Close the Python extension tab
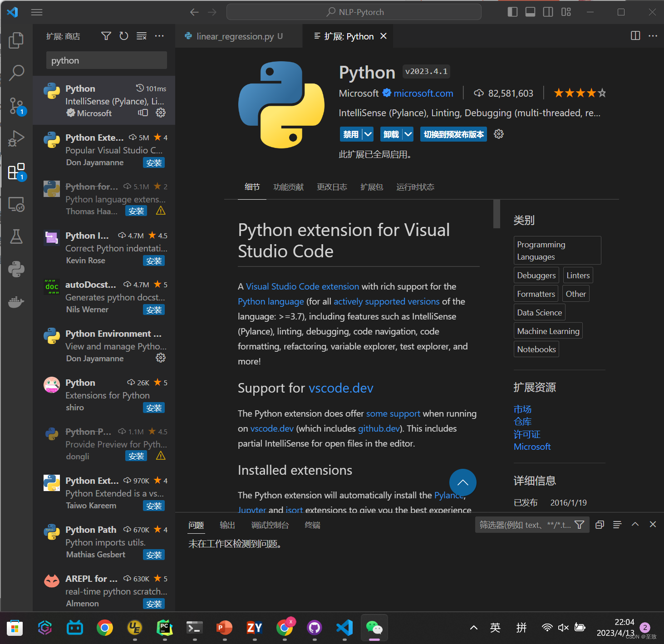Image resolution: width=664 pixels, height=644 pixels. (384, 36)
